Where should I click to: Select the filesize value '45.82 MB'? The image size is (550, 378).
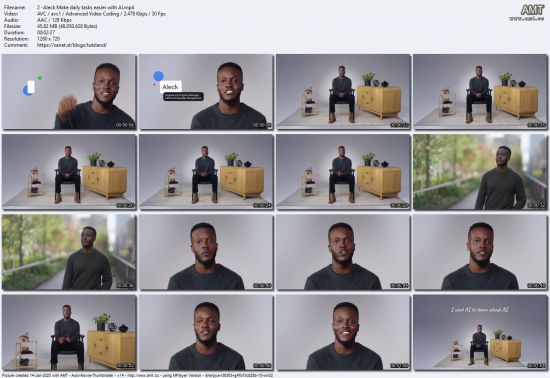tap(67, 26)
